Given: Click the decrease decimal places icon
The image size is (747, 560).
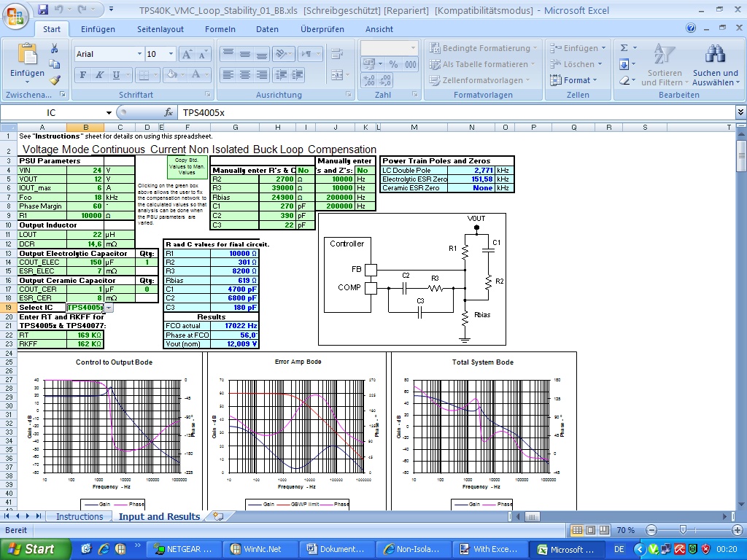Looking at the screenshot, I should [x=385, y=80].
